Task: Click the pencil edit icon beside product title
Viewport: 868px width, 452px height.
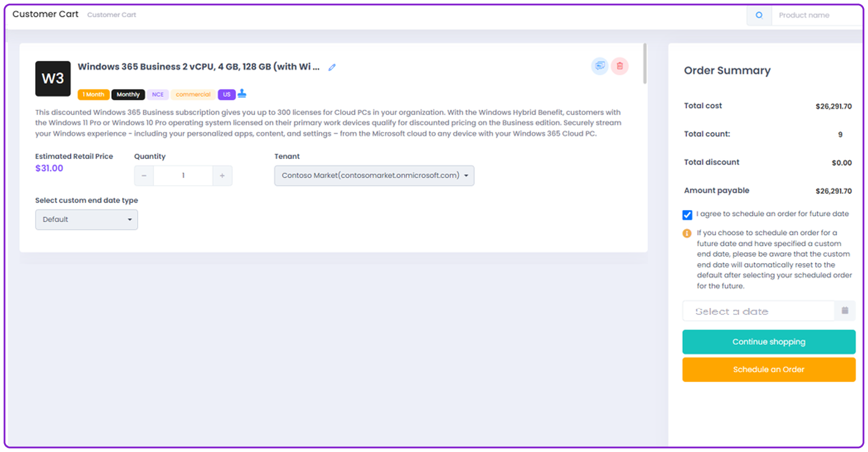Action: 332,67
